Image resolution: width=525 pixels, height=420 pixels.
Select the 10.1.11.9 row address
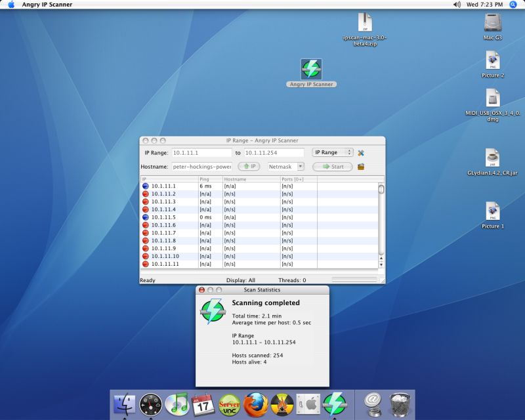163,249
